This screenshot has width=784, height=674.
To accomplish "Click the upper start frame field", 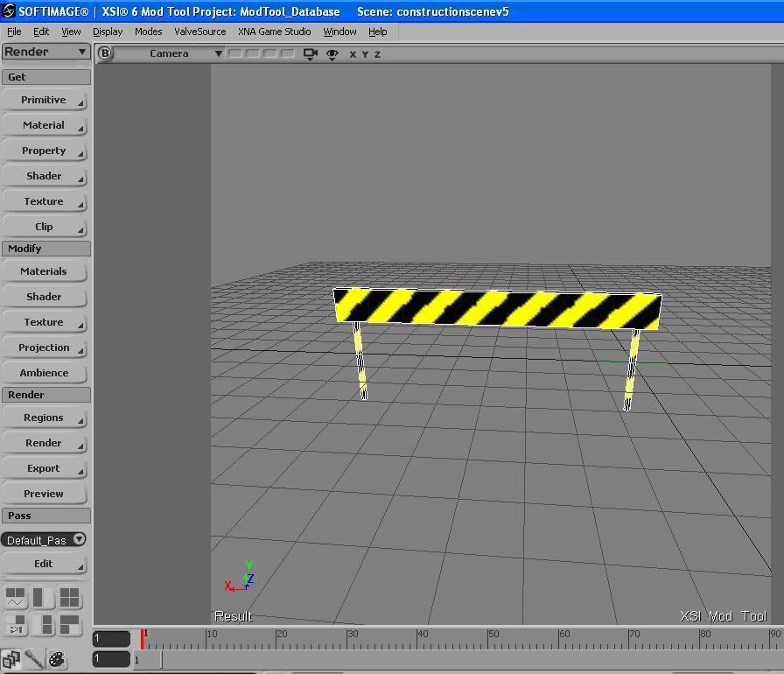I will pyautogui.click(x=111, y=638).
